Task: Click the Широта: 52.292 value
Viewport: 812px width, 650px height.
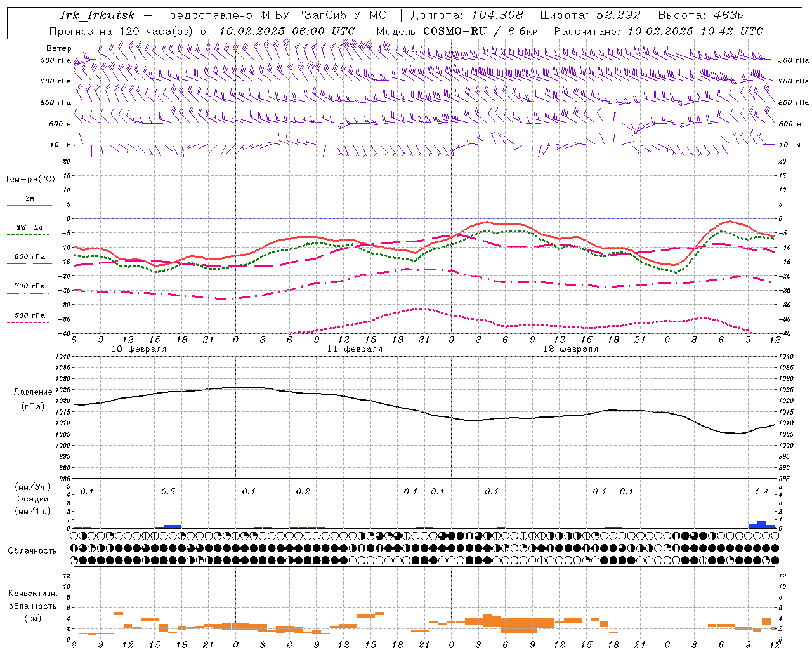Action: (590, 15)
